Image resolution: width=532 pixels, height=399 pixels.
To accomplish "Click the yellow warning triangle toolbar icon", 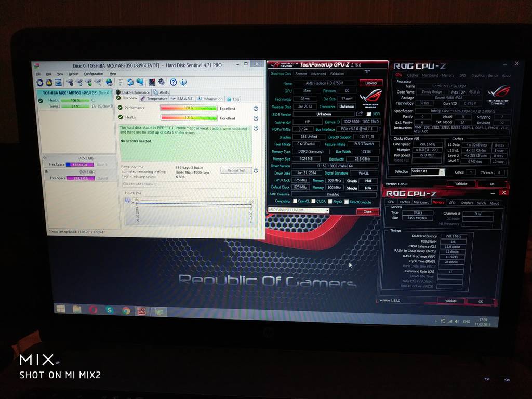I will tap(49, 83).
